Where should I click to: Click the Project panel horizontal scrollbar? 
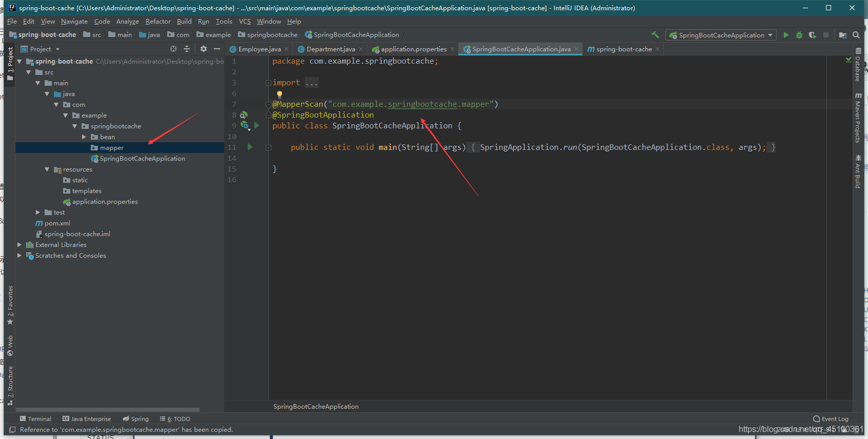[107, 410]
